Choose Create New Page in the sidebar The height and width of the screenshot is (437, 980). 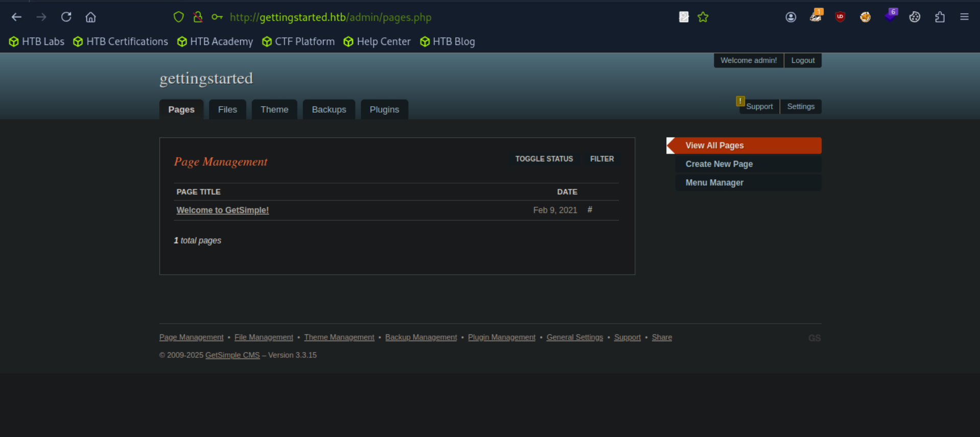coord(748,164)
